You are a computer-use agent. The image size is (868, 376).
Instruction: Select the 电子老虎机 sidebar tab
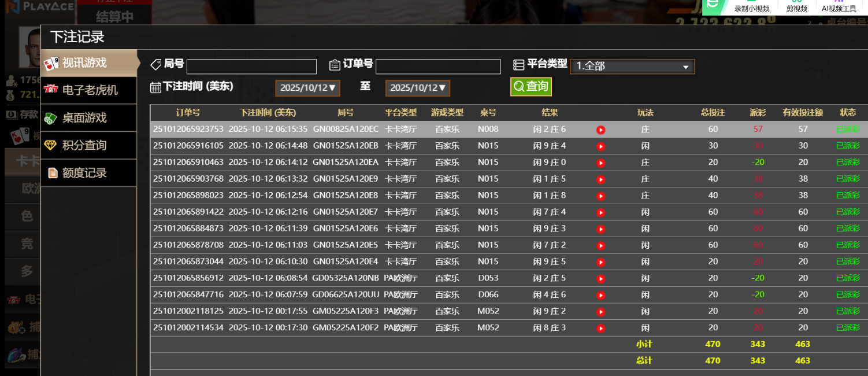pyautogui.click(x=88, y=90)
